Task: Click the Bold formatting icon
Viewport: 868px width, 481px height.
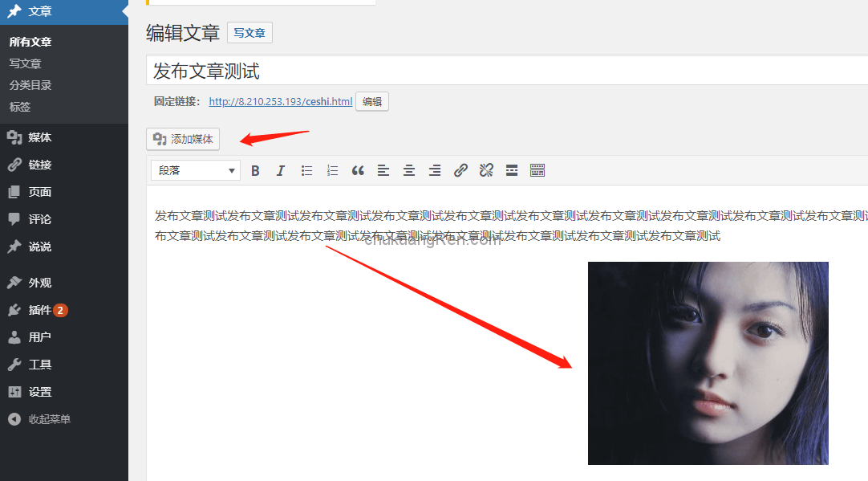Action: (255, 170)
